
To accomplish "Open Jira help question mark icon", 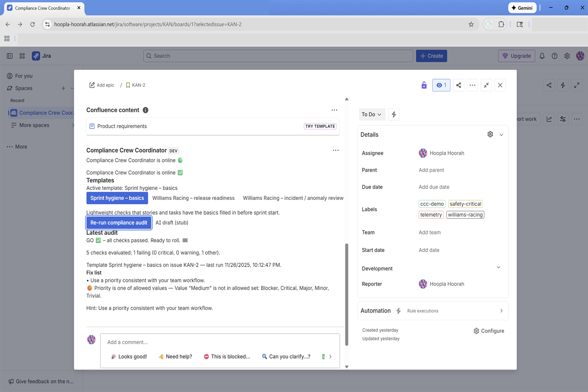I will [555, 56].
